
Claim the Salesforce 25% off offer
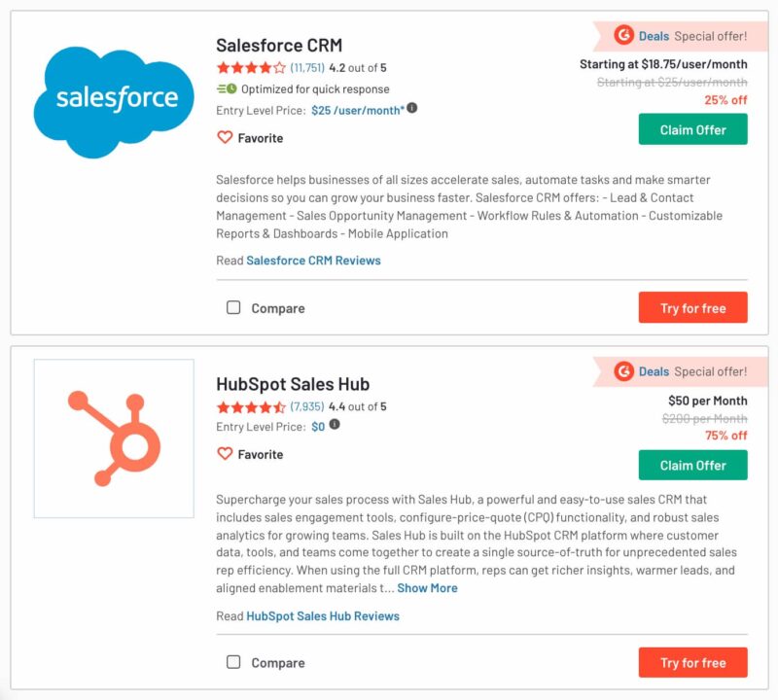[692, 129]
